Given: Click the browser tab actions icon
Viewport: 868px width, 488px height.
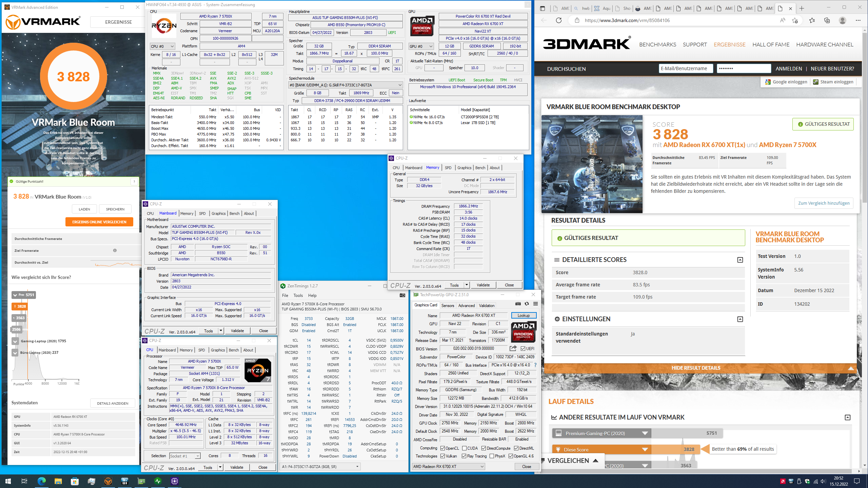Looking at the screenshot, I should [542, 8].
